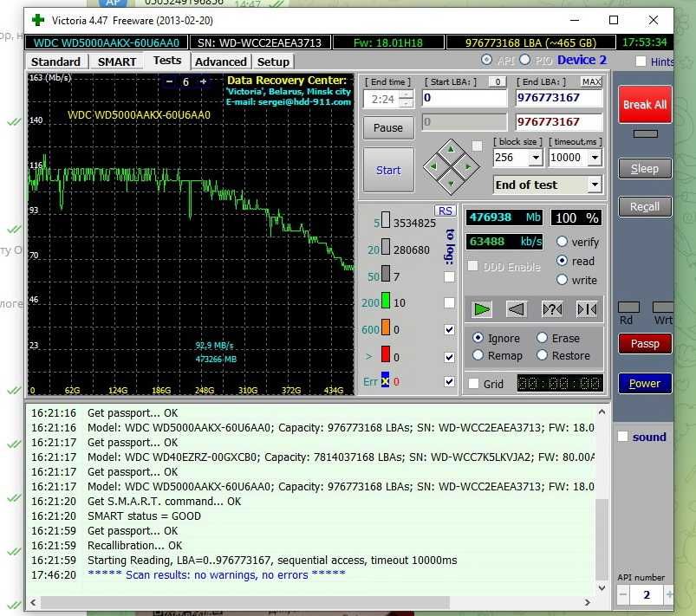Click the orange 600 ms block indicator

click(x=386, y=327)
